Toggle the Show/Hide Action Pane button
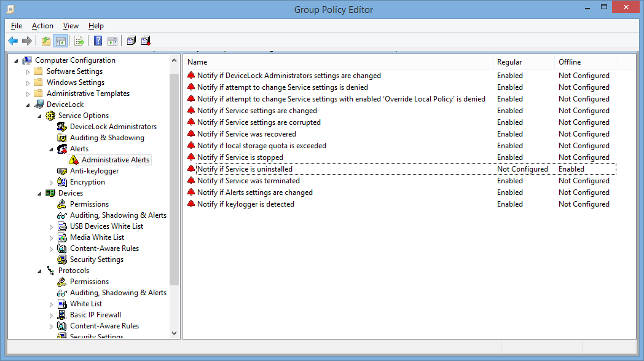 tap(112, 41)
